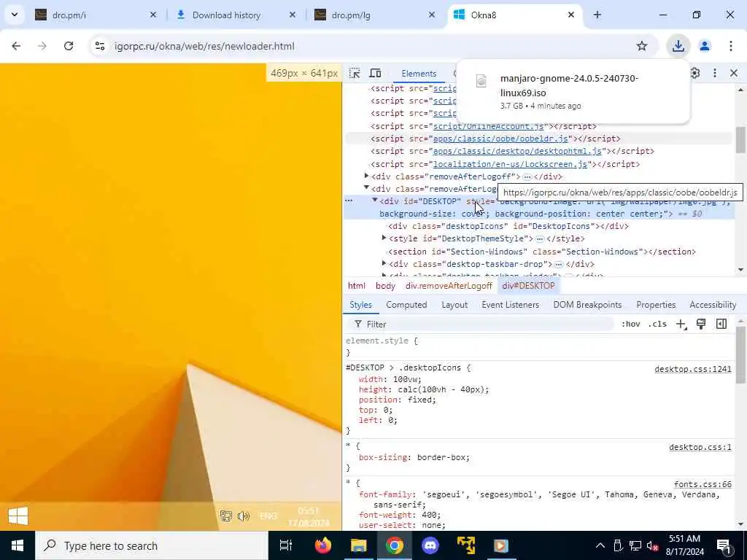Screen dimensions: 747x560
Task: Click volume icon in Okna8 web taskbar
Action: pos(244,516)
